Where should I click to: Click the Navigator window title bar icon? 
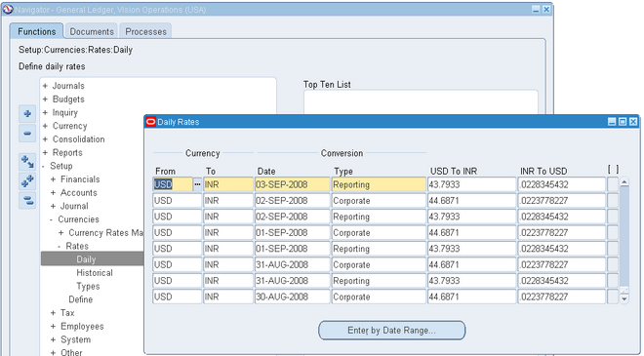[8, 10]
